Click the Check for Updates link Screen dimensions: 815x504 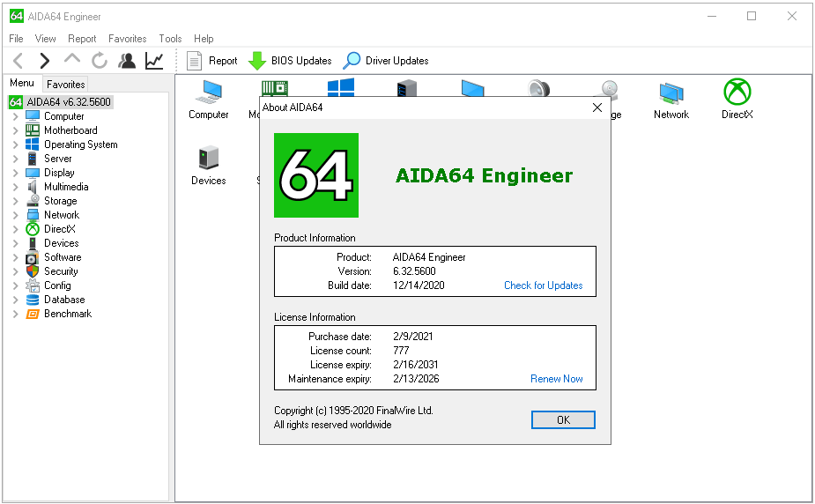(543, 285)
